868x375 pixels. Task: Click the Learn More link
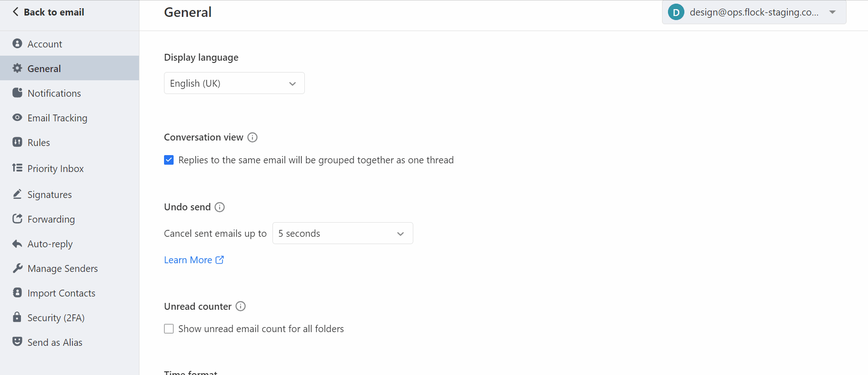tap(188, 260)
